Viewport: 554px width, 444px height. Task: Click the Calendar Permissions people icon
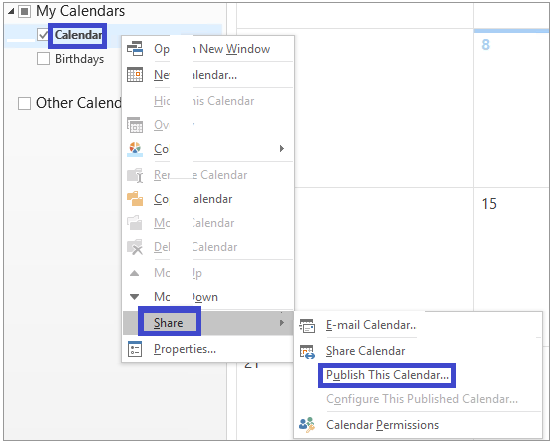(x=306, y=425)
